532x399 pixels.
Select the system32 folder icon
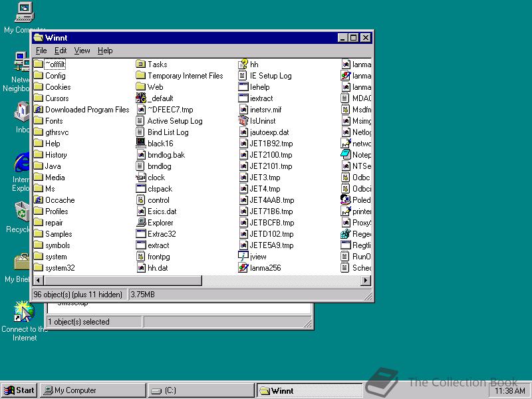coord(39,268)
